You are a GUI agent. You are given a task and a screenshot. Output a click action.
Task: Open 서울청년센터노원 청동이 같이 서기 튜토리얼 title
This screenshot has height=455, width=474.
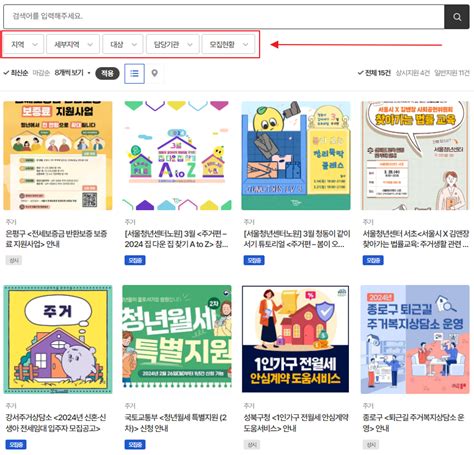(297, 239)
